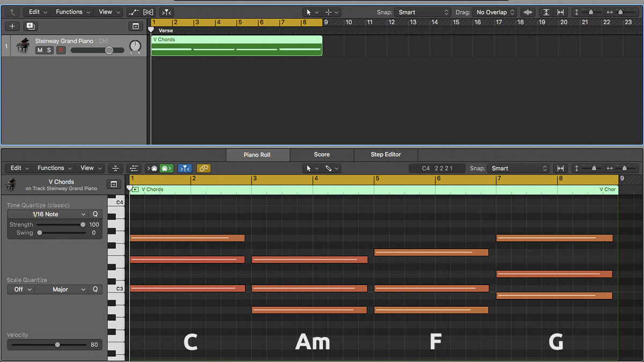Toggle collapse mode icon in piano roll

pos(115,168)
